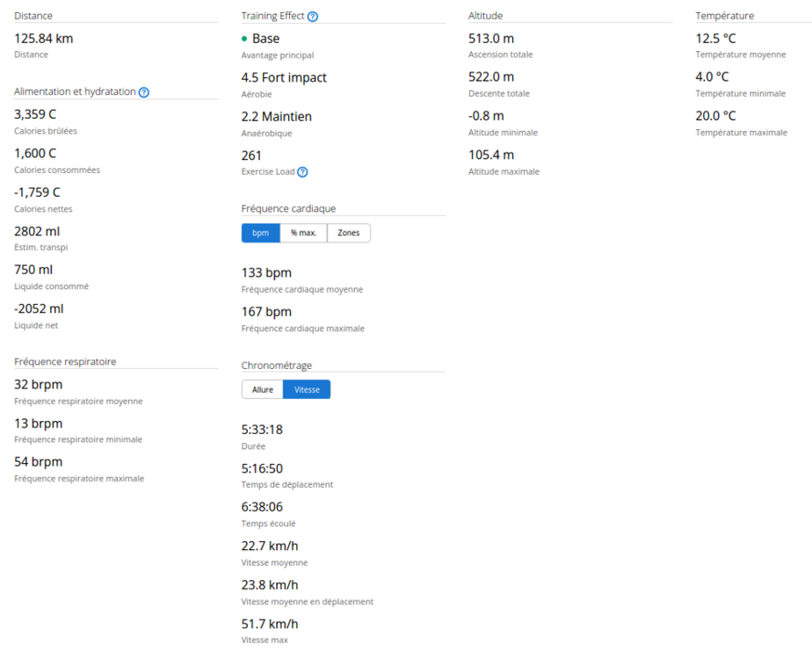Click the 12.5 °C average temperature
This screenshot has width=812, height=659.
(x=715, y=38)
